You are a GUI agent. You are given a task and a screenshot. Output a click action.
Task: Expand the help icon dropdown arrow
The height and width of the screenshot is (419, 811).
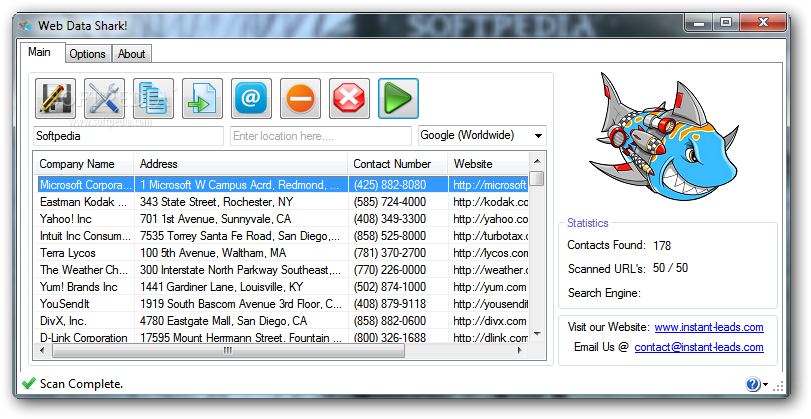pos(765,385)
